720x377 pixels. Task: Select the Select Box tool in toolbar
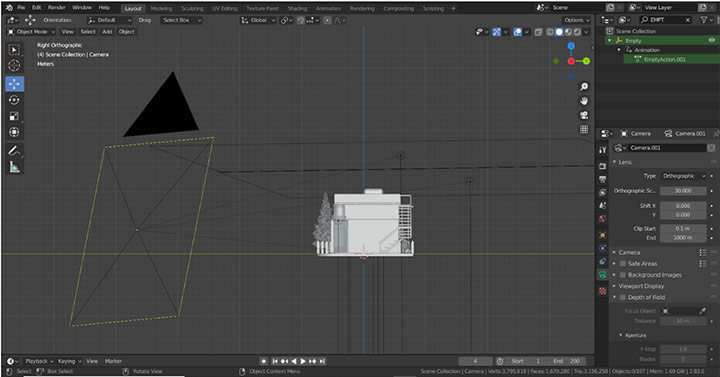(14, 50)
